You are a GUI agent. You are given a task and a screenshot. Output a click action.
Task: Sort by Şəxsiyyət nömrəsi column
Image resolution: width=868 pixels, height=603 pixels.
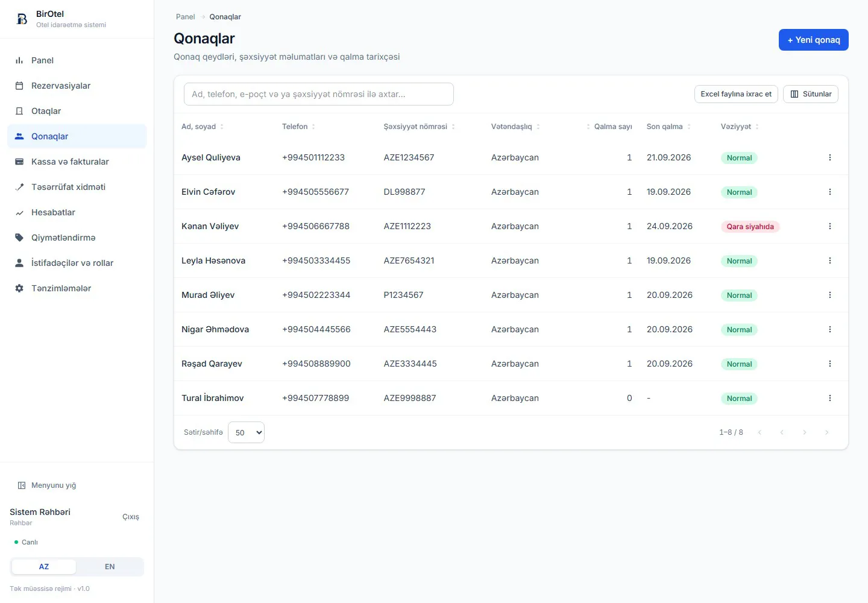click(420, 127)
